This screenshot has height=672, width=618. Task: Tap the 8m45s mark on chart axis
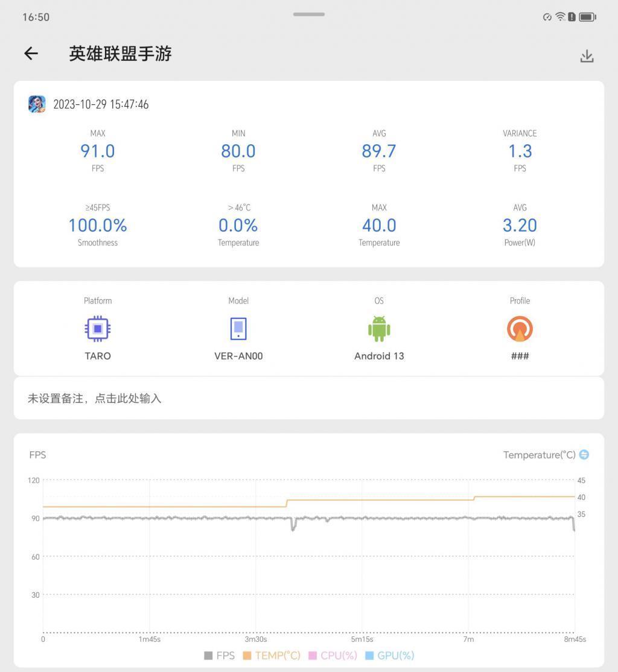pos(575,639)
